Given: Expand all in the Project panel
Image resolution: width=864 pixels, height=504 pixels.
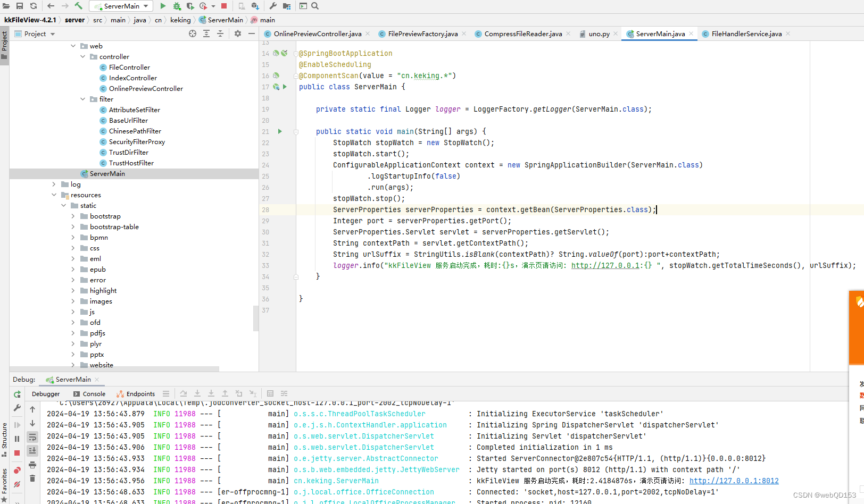Looking at the screenshot, I should coord(206,33).
